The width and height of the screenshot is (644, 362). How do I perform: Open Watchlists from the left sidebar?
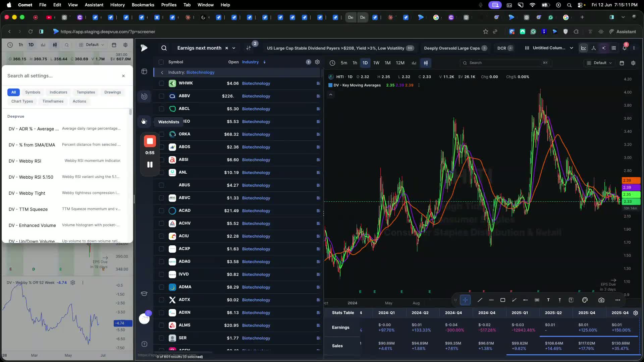[x=144, y=121]
